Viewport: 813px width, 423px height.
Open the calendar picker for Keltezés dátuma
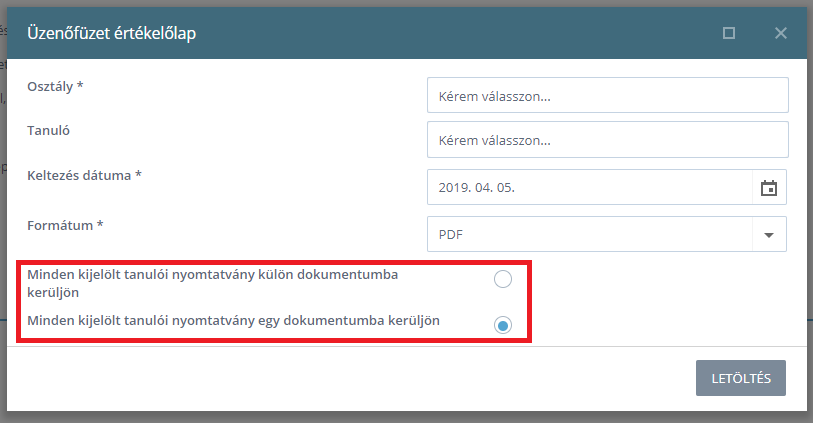pos(769,188)
